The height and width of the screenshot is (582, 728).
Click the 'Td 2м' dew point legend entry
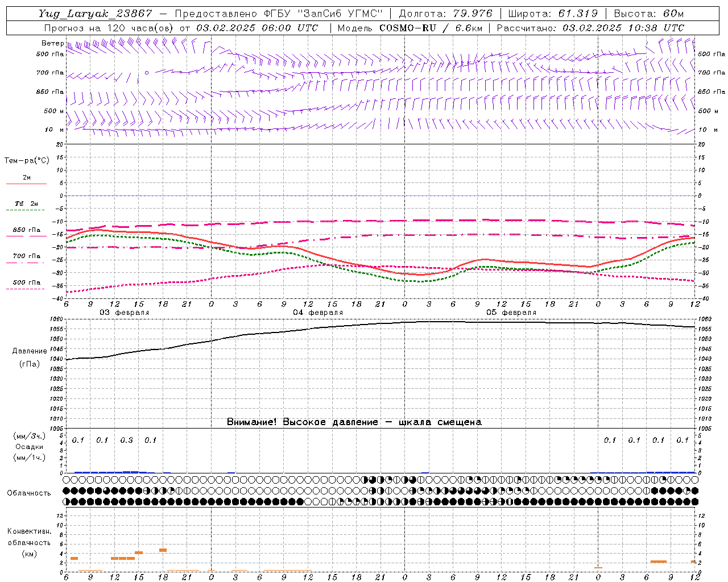pos(26,203)
